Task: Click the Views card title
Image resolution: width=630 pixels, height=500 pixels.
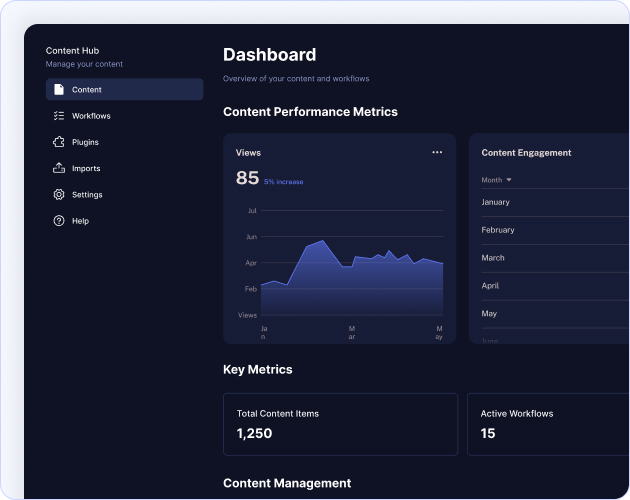Action: [x=248, y=153]
